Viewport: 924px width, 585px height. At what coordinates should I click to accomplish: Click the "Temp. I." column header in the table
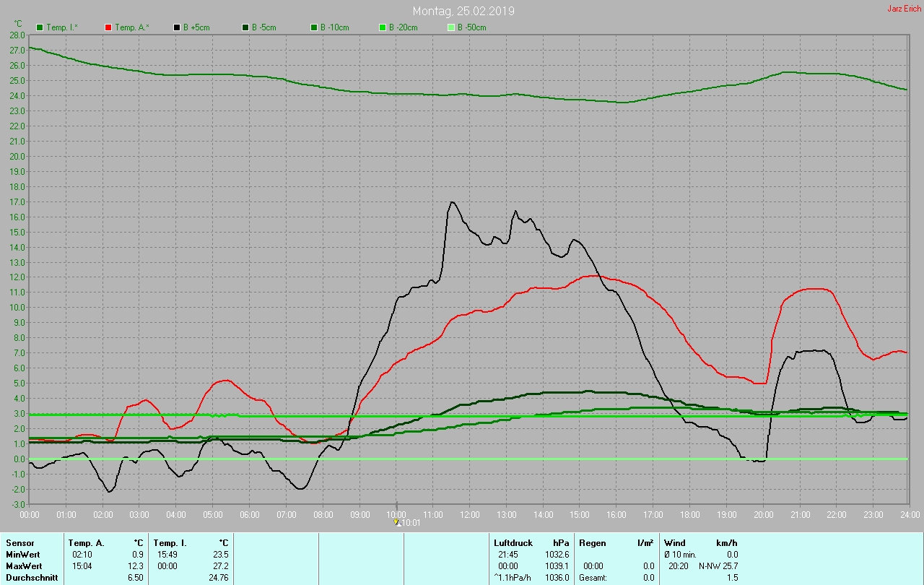tap(170, 543)
